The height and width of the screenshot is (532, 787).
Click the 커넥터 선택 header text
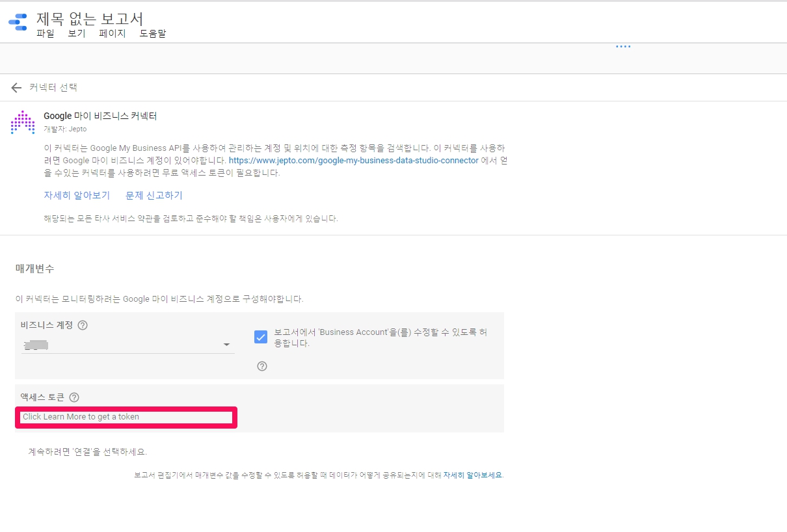53,88
